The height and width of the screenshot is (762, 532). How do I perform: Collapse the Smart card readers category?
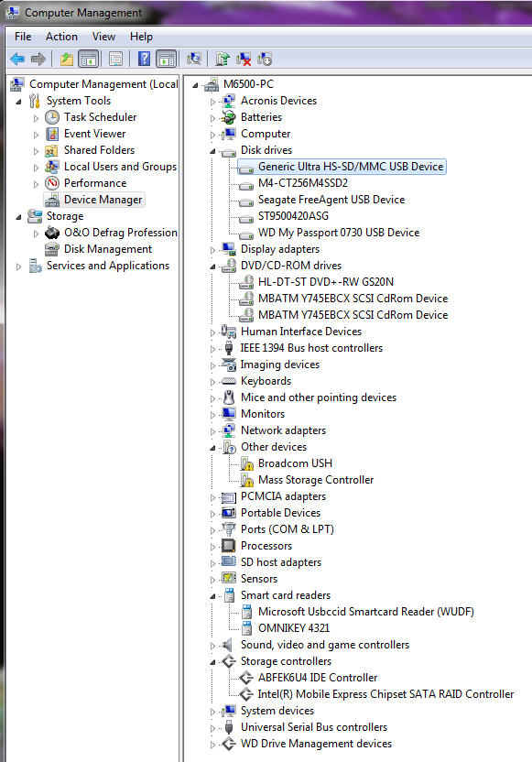click(x=212, y=596)
